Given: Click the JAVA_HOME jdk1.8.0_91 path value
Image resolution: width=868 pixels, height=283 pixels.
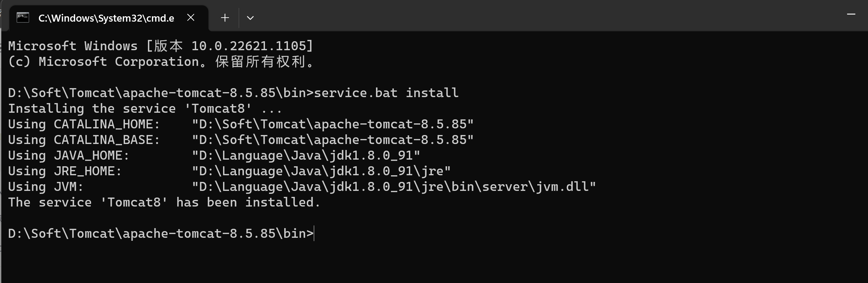Looking at the screenshot, I should 306,155.
